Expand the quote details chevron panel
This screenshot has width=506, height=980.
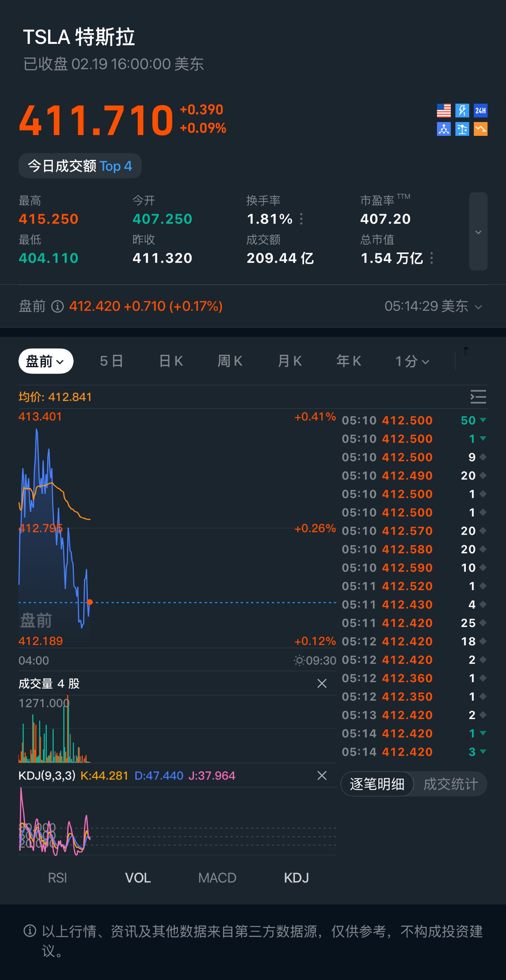[x=478, y=232]
